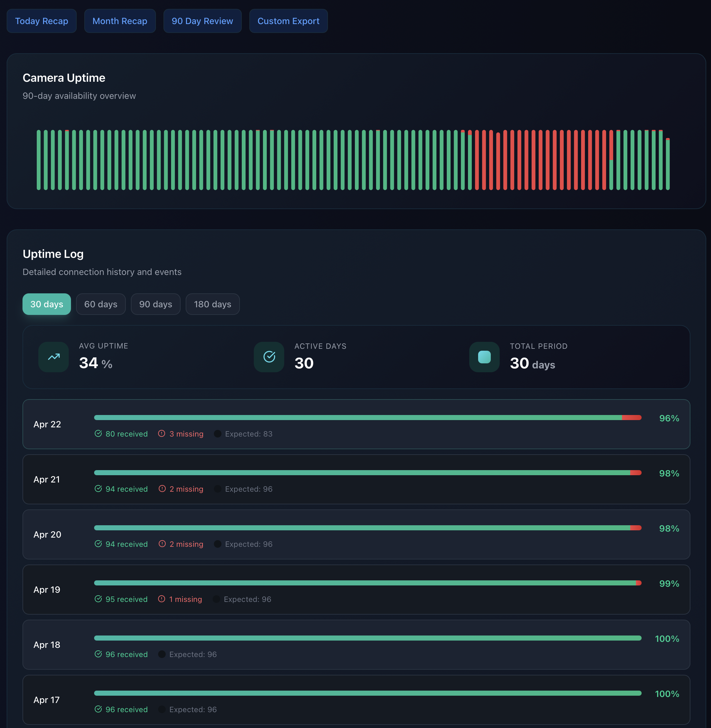
Task: Click the check icon next to 96 received on Apr 18
Action: click(x=98, y=655)
